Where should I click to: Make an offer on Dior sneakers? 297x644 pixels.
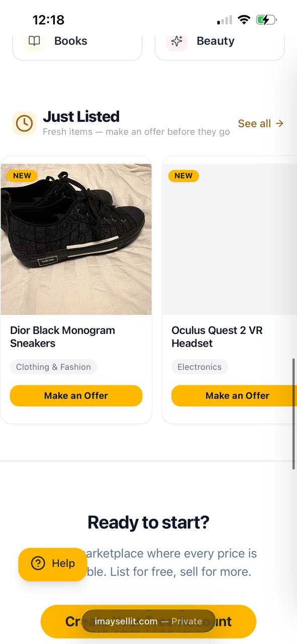(x=76, y=395)
